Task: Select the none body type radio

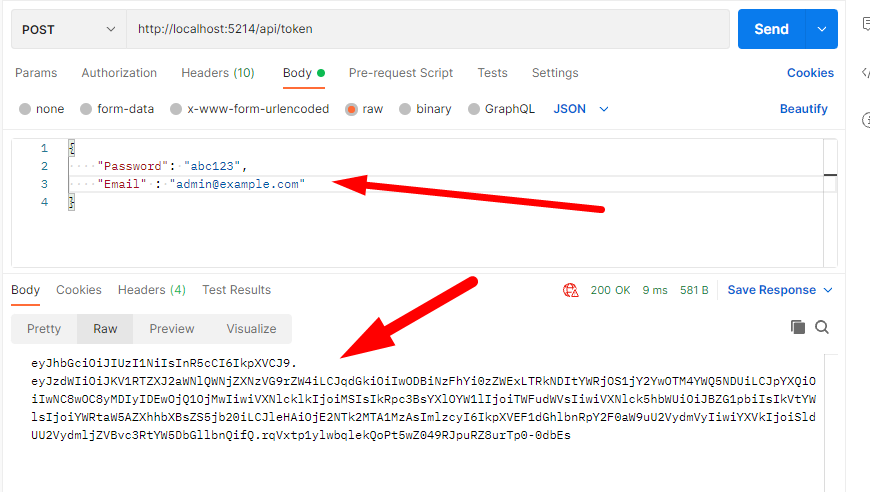Action: [x=26, y=109]
